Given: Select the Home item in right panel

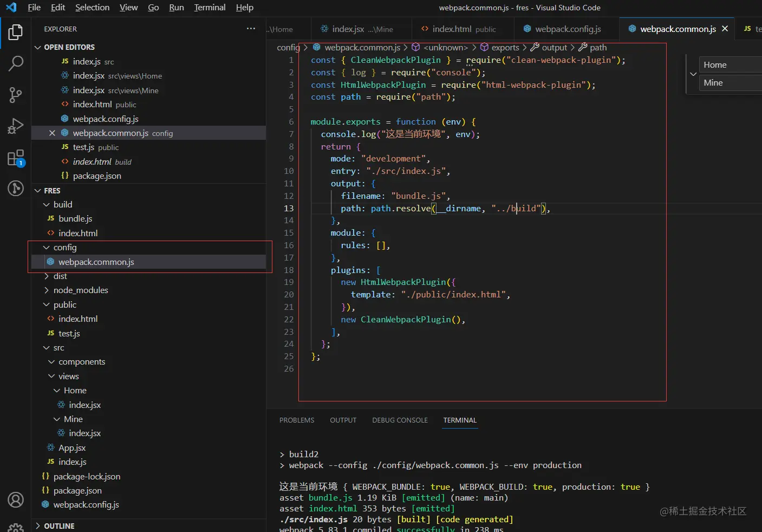Looking at the screenshot, I should (x=731, y=65).
